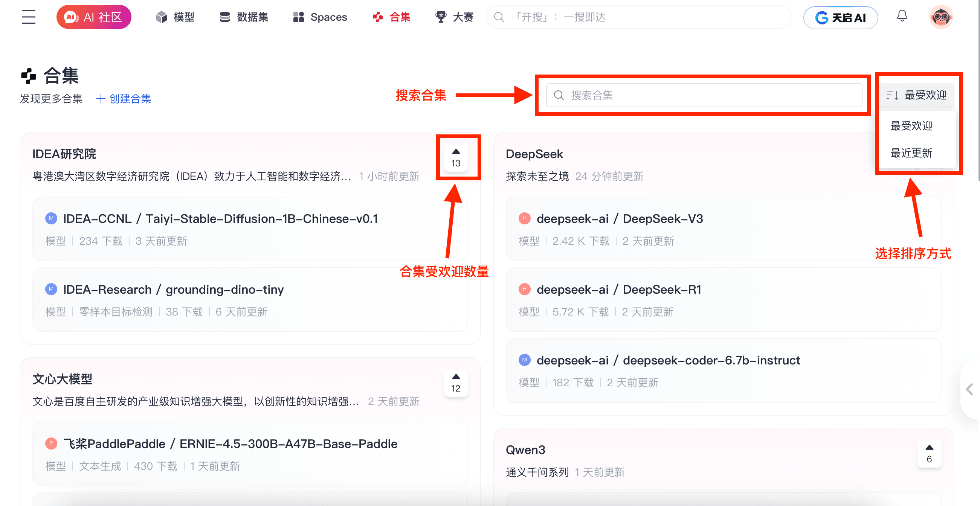This screenshot has height=506, width=980.
Task: Open ERNIE-4.5-300B-A47B-Base-Paddle model
Action: click(x=230, y=444)
